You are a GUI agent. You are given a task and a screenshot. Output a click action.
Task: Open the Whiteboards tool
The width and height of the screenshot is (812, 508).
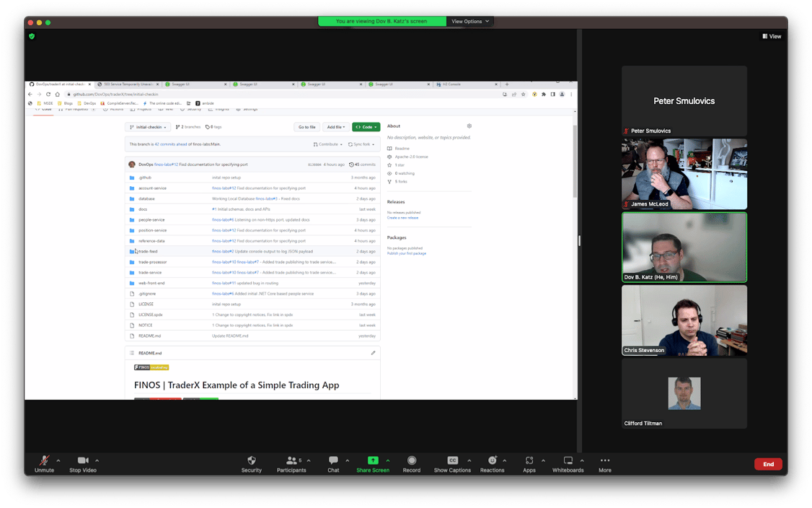click(x=568, y=461)
